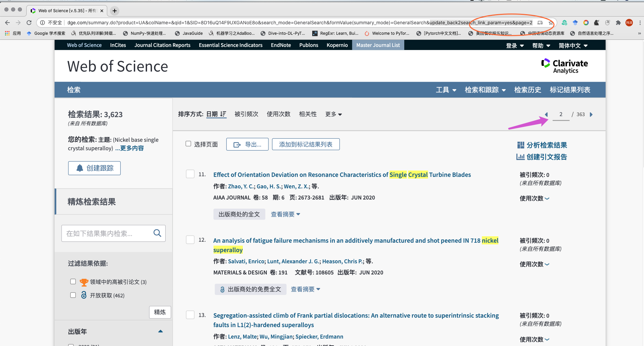
Task: Open Journal Citation Reports tab
Action: click(x=162, y=45)
